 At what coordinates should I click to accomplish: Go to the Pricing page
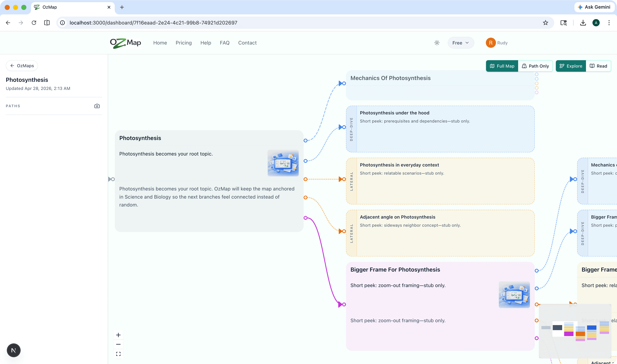pyautogui.click(x=184, y=43)
